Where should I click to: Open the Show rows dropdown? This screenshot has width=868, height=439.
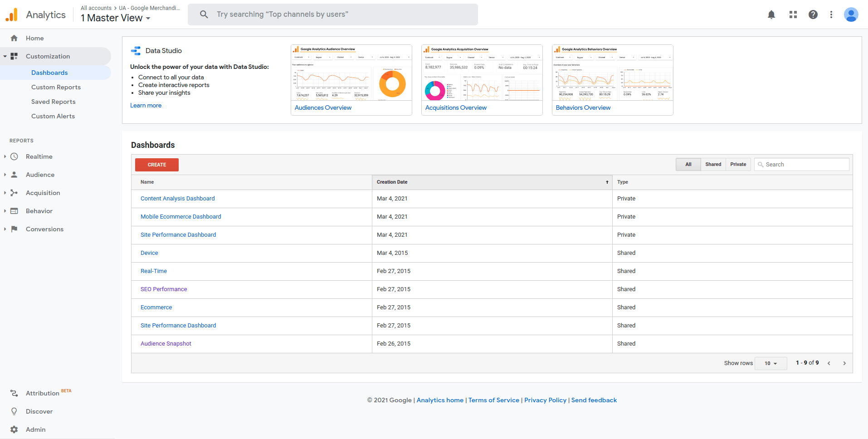pos(770,363)
